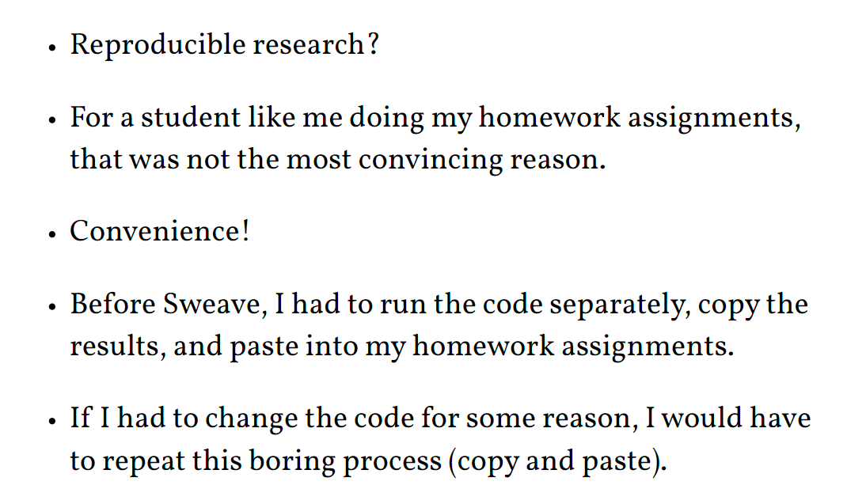Click the 'Reproducible research?' bullet text
This screenshot has height=504, width=847.
click(224, 45)
